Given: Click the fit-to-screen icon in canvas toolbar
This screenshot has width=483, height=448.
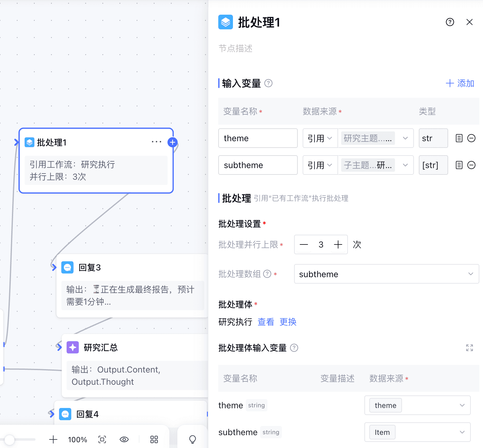Looking at the screenshot, I should (x=102, y=439).
